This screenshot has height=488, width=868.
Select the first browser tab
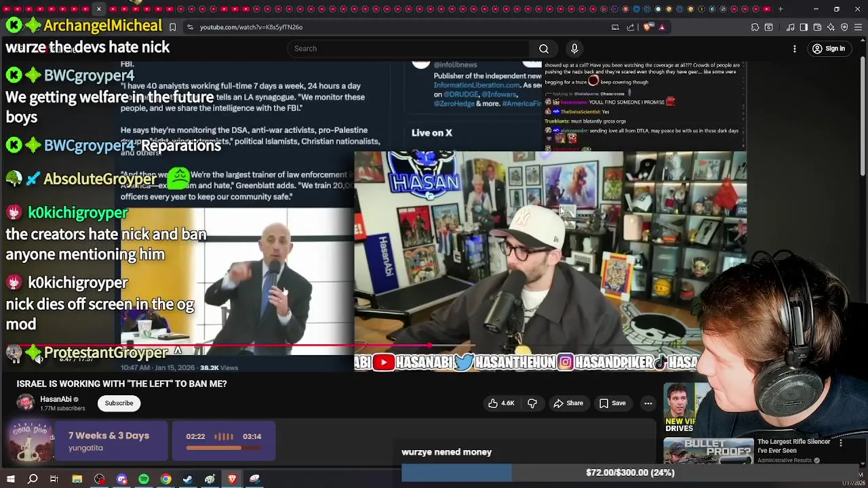[x=7, y=9]
